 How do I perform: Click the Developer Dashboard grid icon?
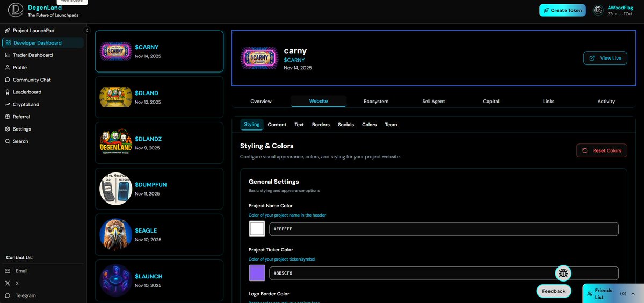[x=8, y=42]
